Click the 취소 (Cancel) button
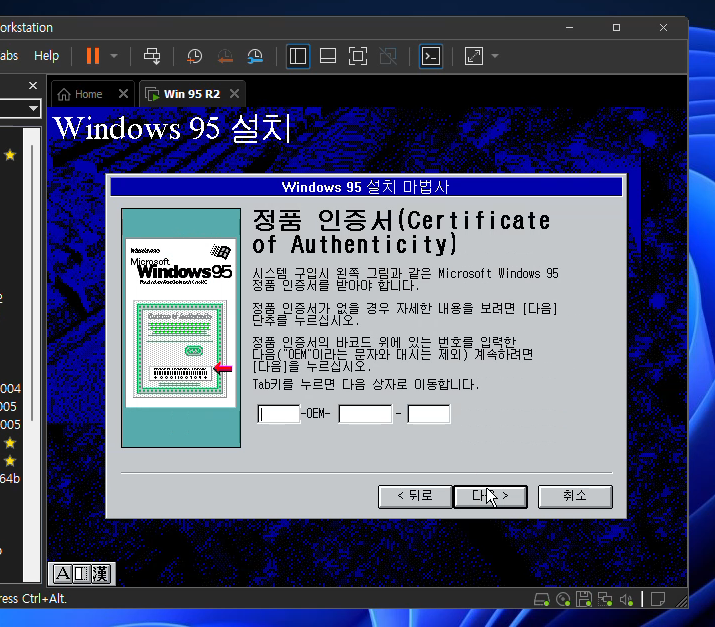The width and height of the screenshot is (715, 627). click(575, 496)
